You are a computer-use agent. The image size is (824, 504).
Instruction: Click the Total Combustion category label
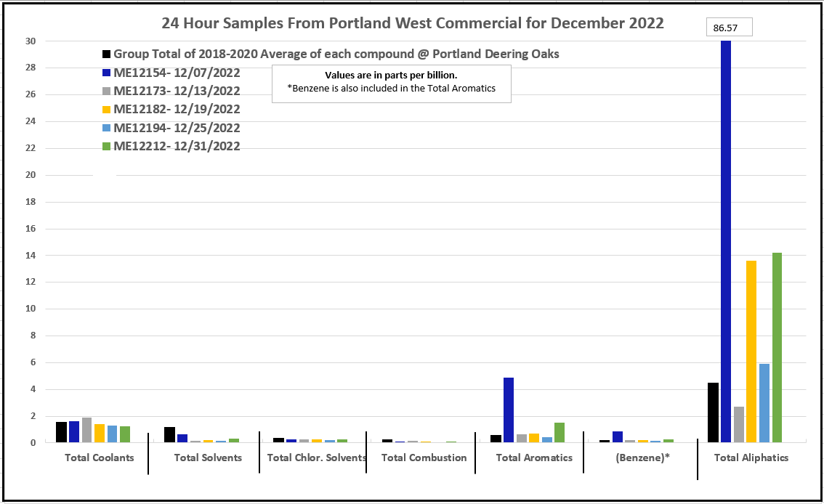tap(424, 458)
